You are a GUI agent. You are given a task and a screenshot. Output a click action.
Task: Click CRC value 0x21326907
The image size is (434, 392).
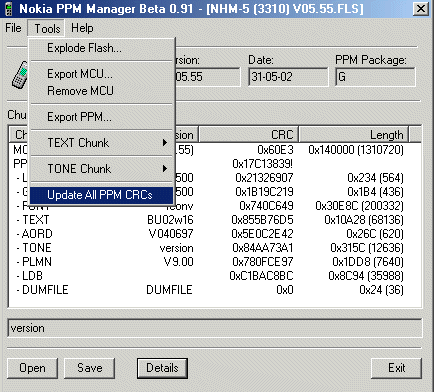coord(264,178)
